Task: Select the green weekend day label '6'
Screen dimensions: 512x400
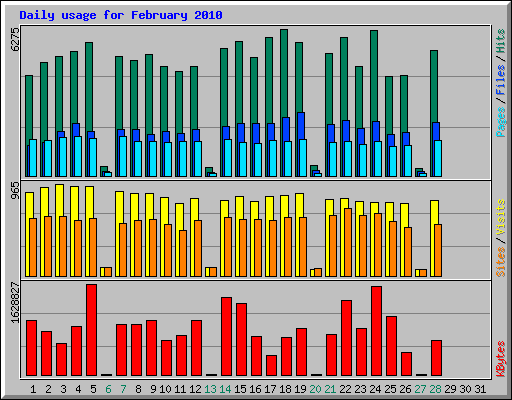Action: click(x=108, y=389)
